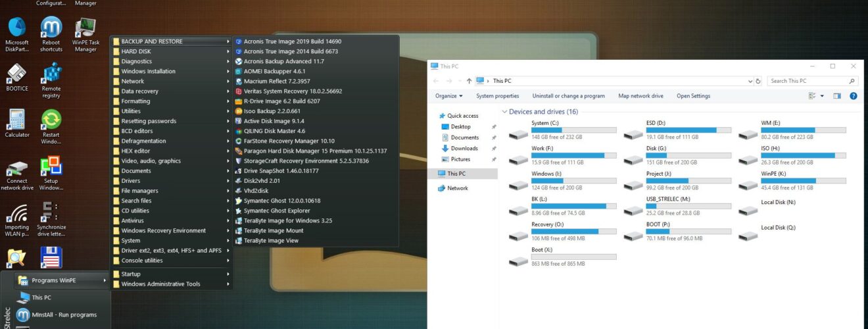
Task: Expand the HARD DISK submenu
Action: point(171,51)
